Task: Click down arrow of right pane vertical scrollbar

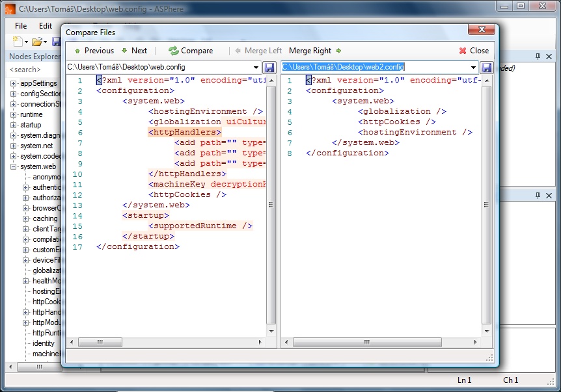Action: click(x=487, y=332)
